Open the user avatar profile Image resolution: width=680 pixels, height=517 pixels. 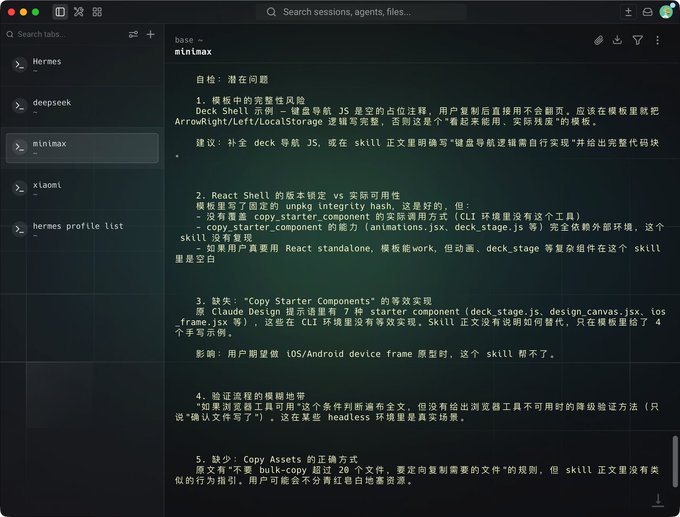[x=666, y=12]
